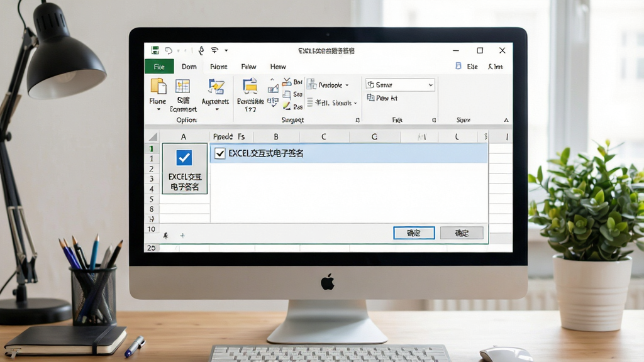Screen dimensions: 644x362
Task: Click the green Save icon in title bar
Action: (155, 50)
